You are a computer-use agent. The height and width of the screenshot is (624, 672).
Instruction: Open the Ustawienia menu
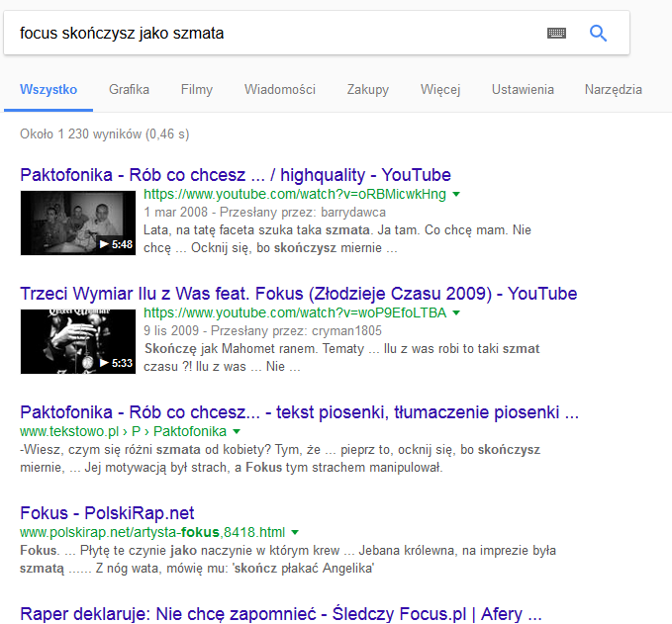pos(523,90)
